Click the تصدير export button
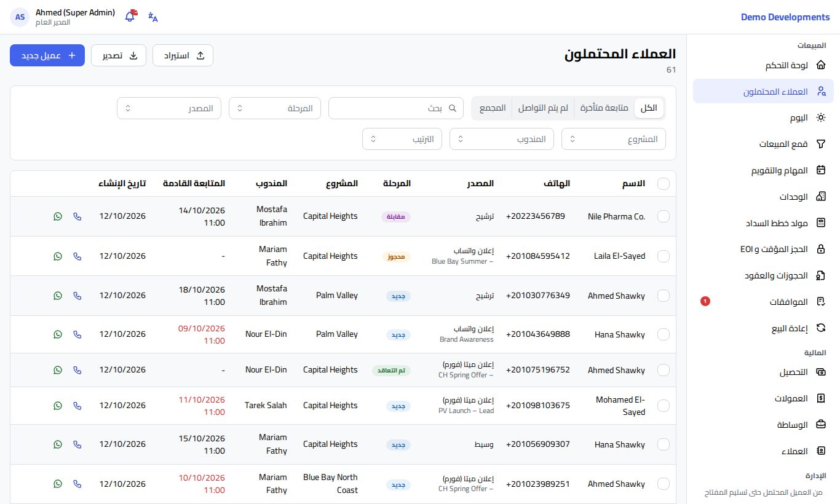 [119, 55]
